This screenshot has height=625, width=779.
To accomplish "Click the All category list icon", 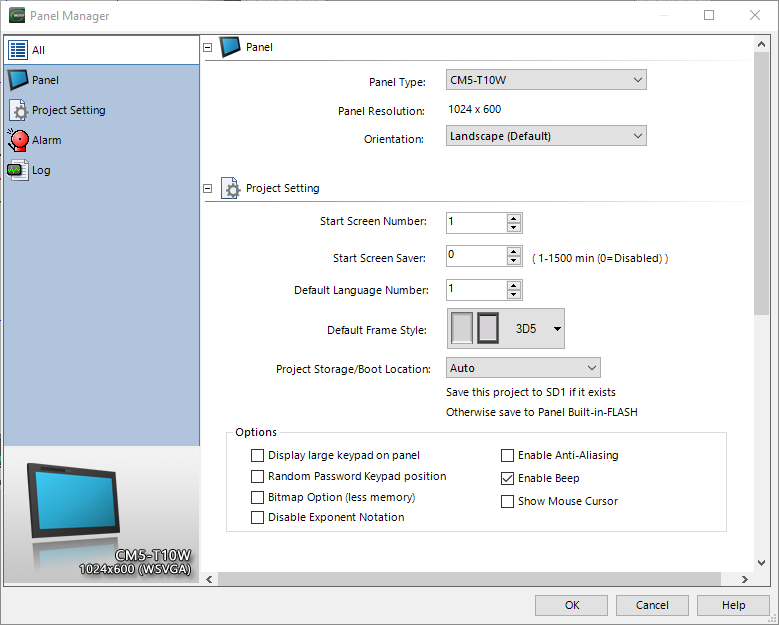I will (x=18, y=50).
